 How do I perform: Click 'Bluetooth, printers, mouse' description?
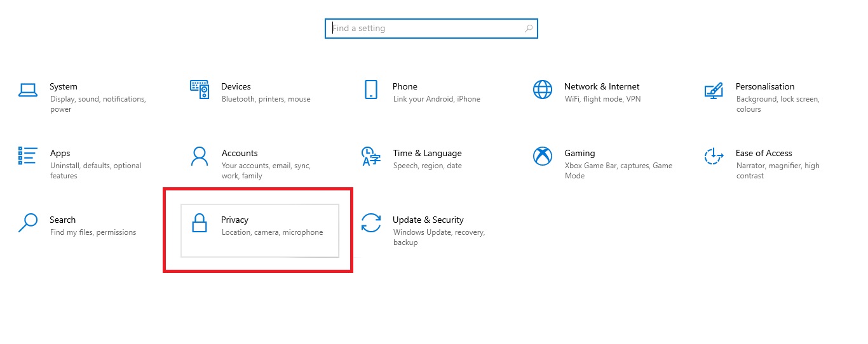266,99
